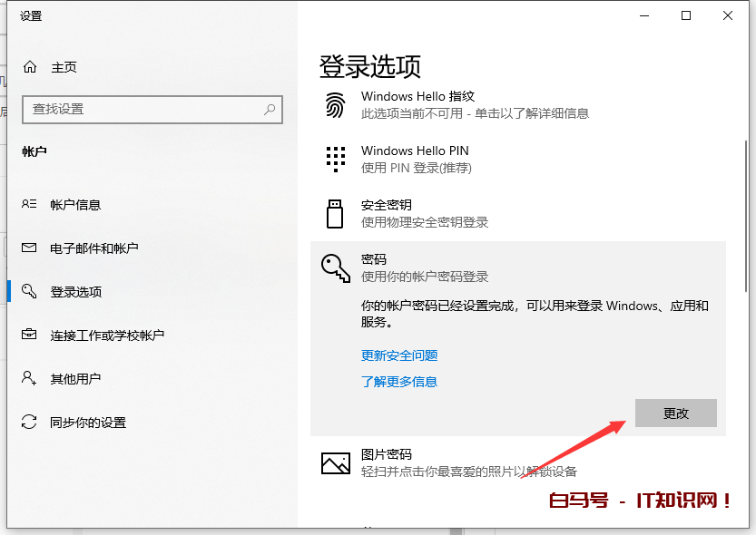Viewport: 756px width, 535px height.
Task: Click the 轻扫并点击你最喜爱的照片 description
Action: pyautogui.click(x=468, y=472)
